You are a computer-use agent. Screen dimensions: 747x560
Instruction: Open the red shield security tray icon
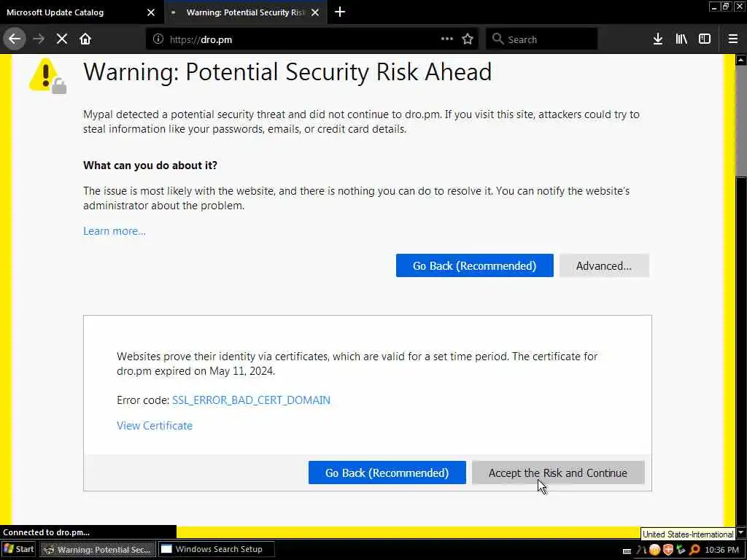pos(668,550)
